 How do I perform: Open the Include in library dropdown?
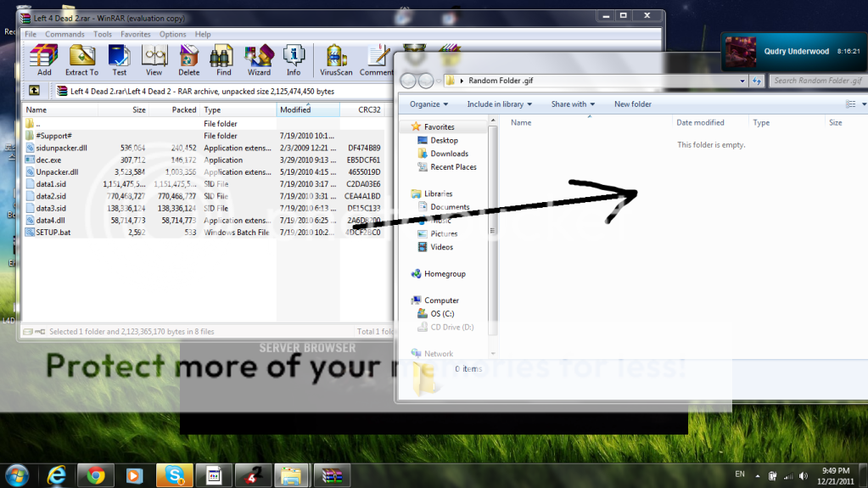499,104
